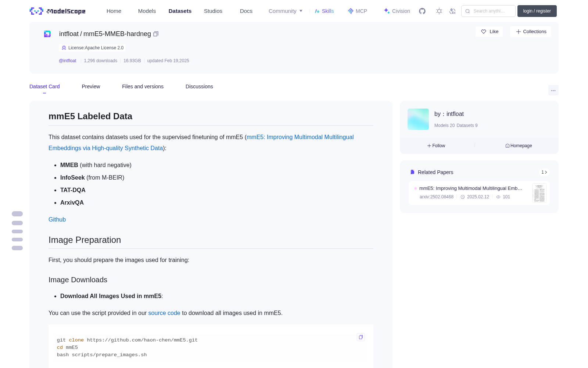Click the 'Image Preparation' heading
588x368 pixels.
point(85,240)
